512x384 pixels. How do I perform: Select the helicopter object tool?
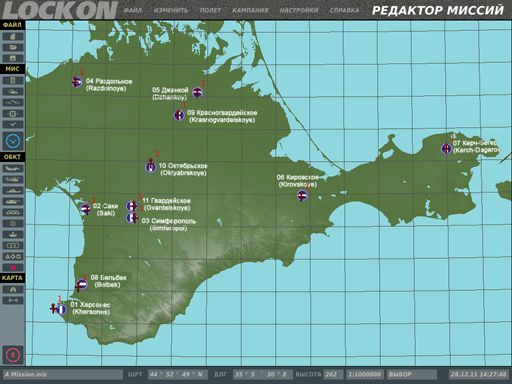[x=13, y=179]
